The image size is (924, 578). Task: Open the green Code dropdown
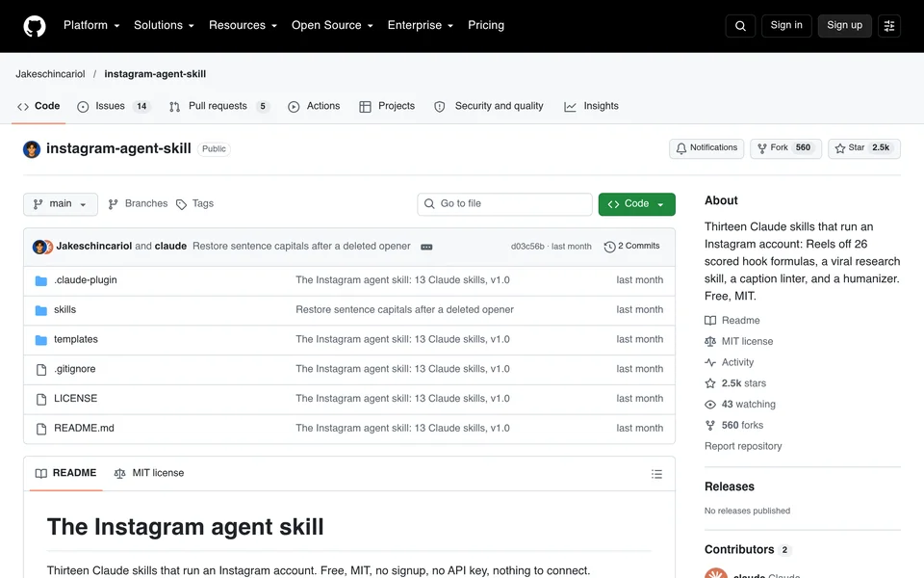pyautogui.click(x=636, y=204)
